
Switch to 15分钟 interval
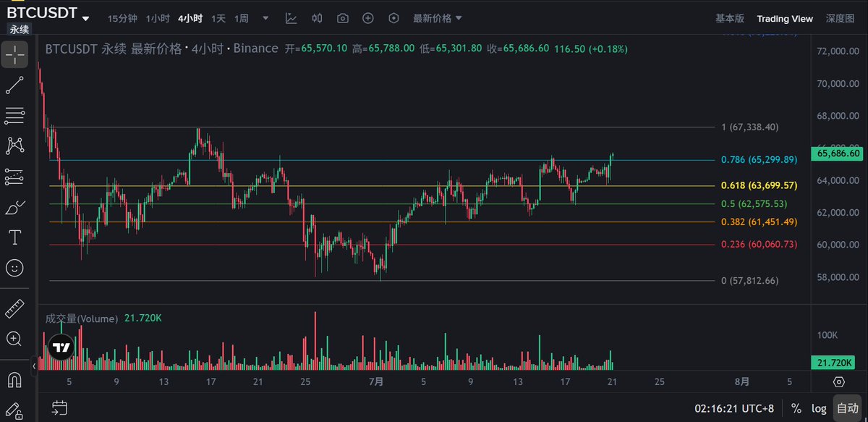pos(123,18)
